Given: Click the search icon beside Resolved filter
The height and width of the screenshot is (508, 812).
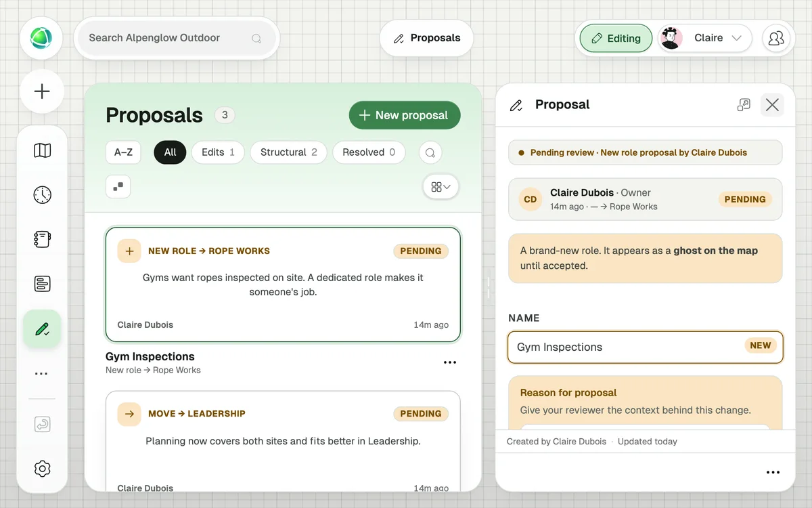Looking at the screenshot, I should (x=430, y=152).
